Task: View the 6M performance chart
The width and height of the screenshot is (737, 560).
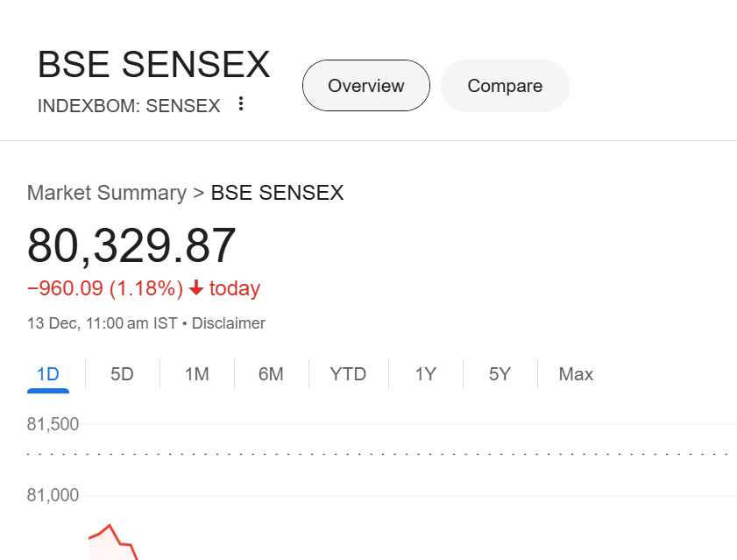Action: click(x=271, y=373)
